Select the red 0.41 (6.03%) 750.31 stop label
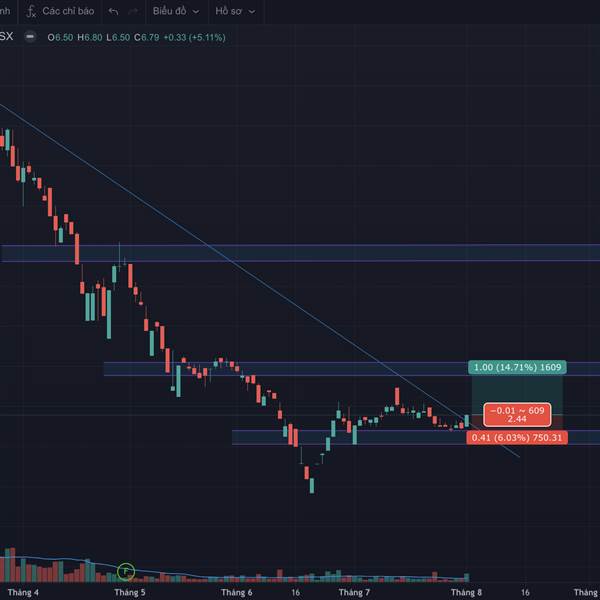The image size is (600, 600). pyautogui.click(x=517, y=437)
